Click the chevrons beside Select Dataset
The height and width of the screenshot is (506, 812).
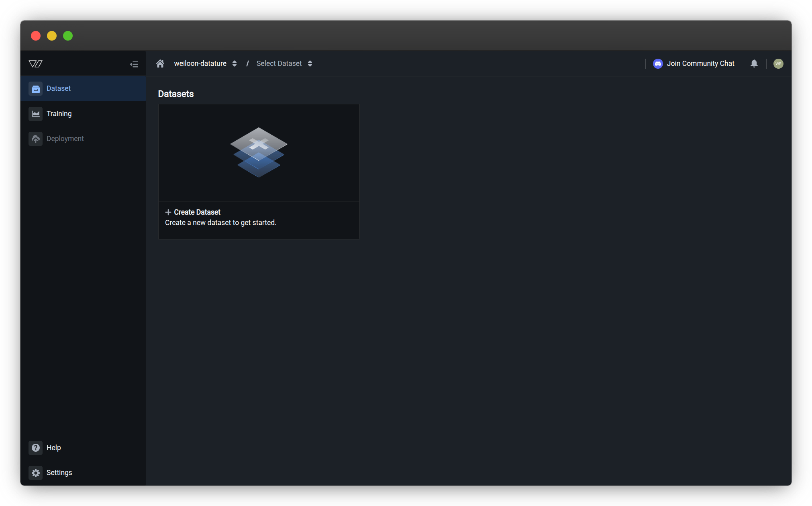pyautogui.click(x=310, y=63)
